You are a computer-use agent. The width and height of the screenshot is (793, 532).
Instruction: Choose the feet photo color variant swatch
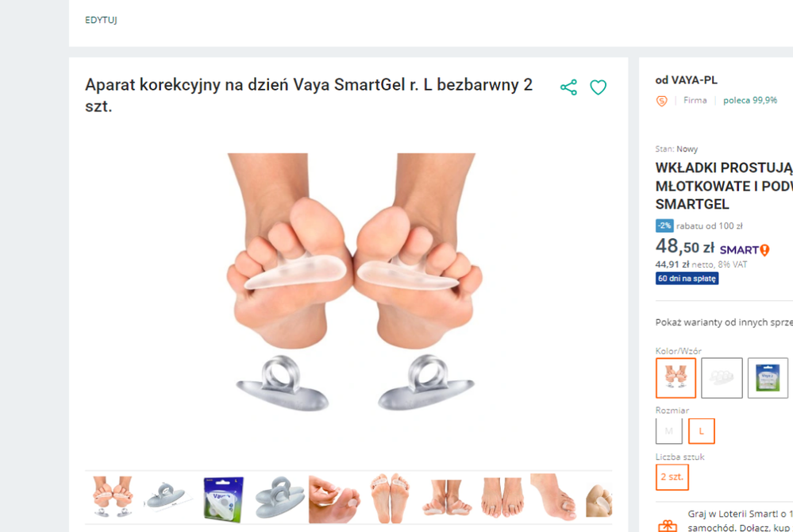tap(676, 378)
